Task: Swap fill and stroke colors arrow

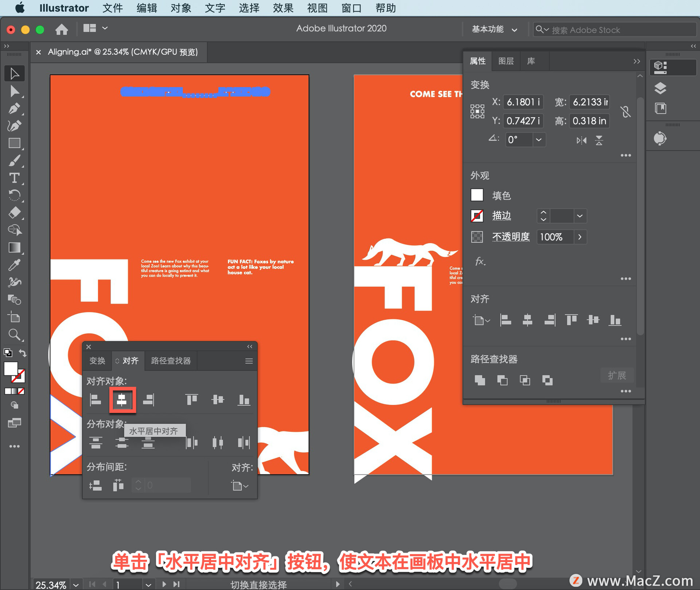Action: point(23,353)
